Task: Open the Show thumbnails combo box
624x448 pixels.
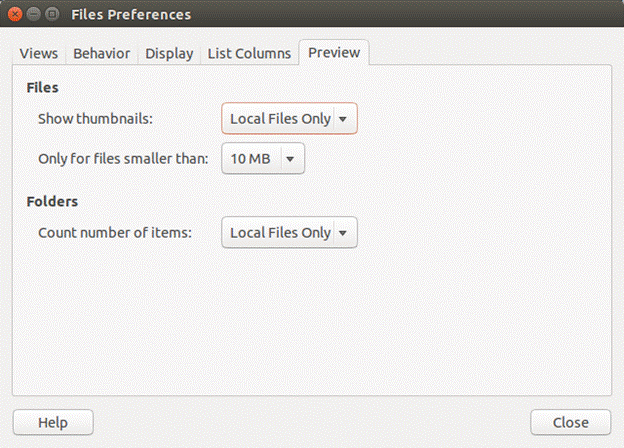Action: coord(289,119)
